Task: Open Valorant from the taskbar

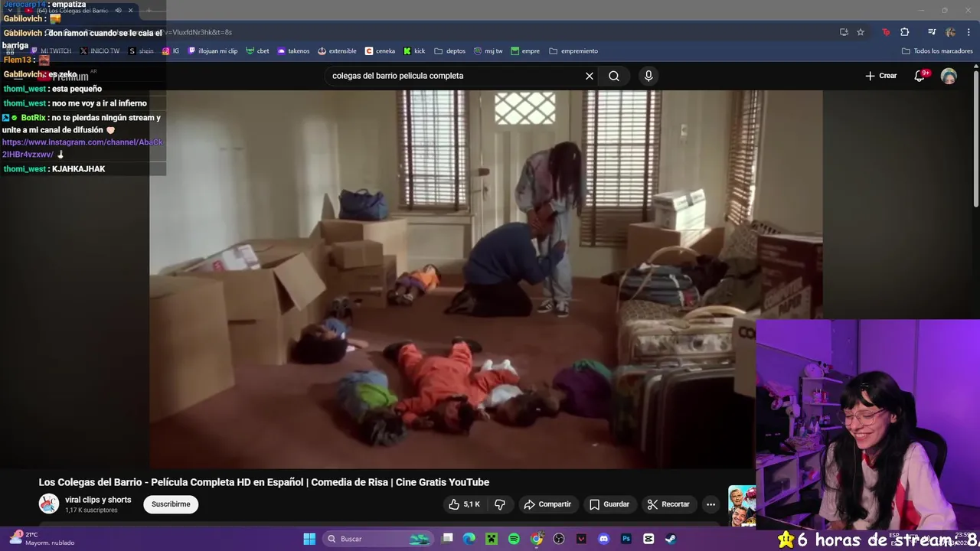Action: pyautogui.click(x=581, y=539)
